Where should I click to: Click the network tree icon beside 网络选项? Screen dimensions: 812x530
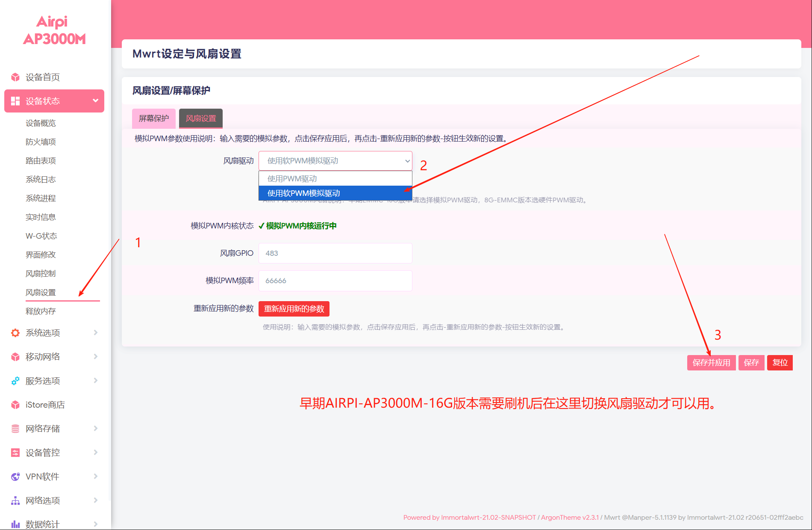(x=15, y=500)
